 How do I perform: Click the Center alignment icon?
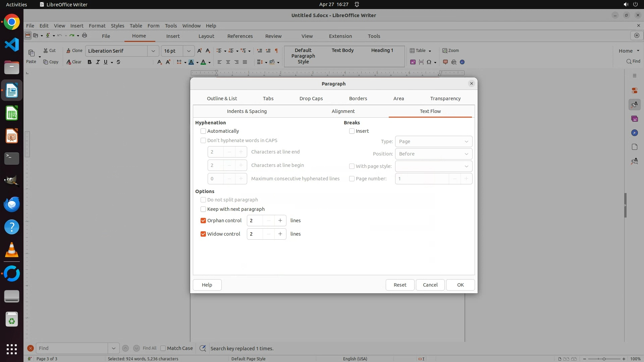[x=228, y=62]
